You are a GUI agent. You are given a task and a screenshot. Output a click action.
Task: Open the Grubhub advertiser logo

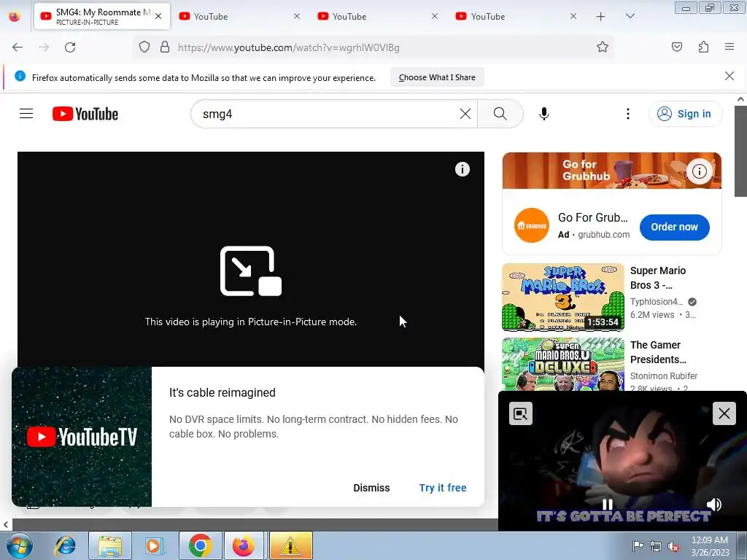pyautogui.click(x=532, y=226)
